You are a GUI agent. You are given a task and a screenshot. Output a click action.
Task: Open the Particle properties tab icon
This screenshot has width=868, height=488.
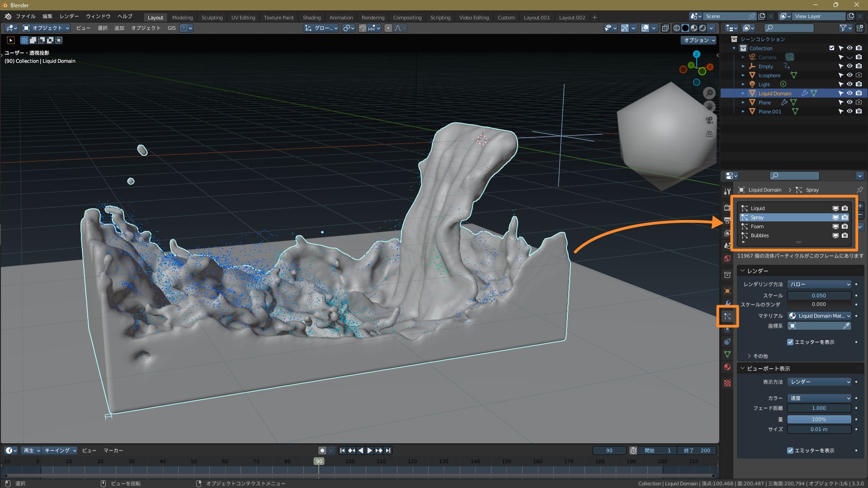point(727,316)
